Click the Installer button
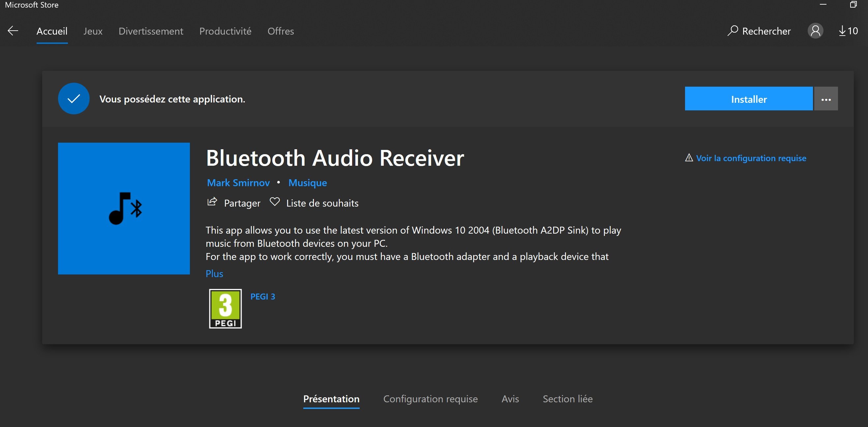 point(748,99)
